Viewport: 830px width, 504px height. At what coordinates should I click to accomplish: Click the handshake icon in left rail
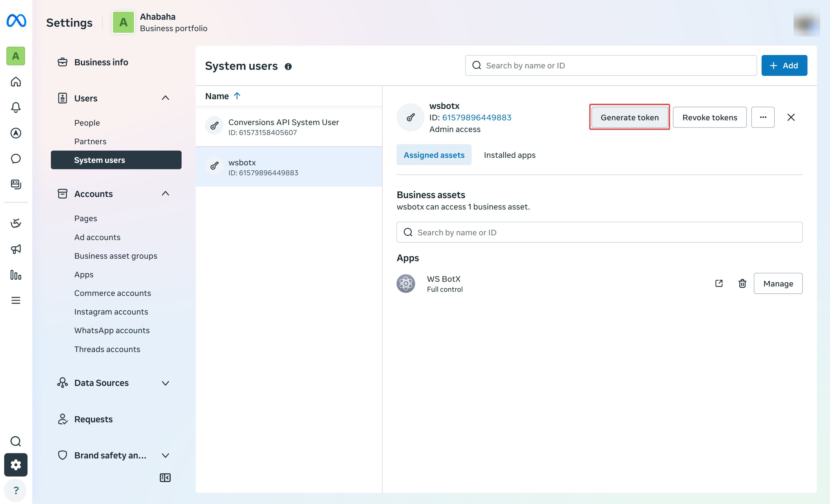(16, 224)
